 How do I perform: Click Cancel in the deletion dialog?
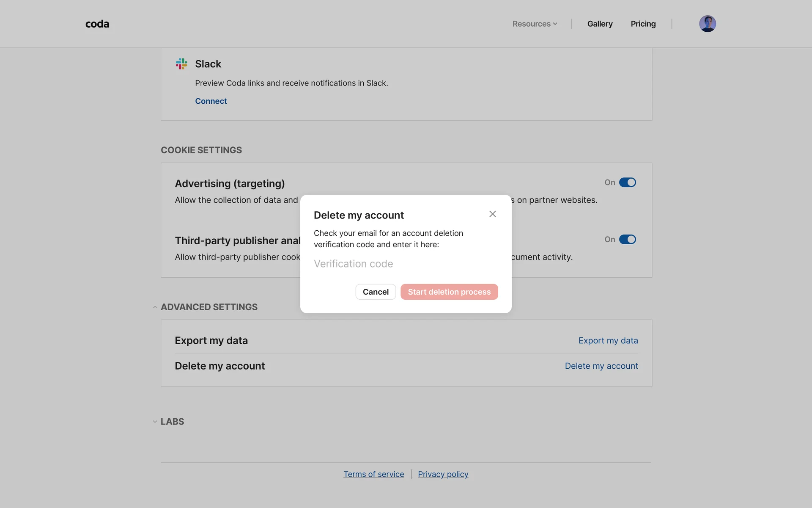pyautogui.click(x=376, y=292)
